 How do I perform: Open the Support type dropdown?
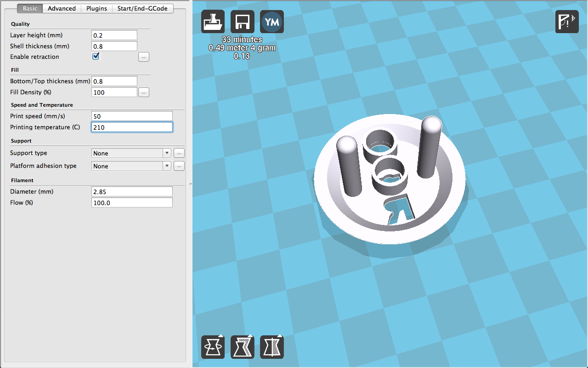click(131, 153)
